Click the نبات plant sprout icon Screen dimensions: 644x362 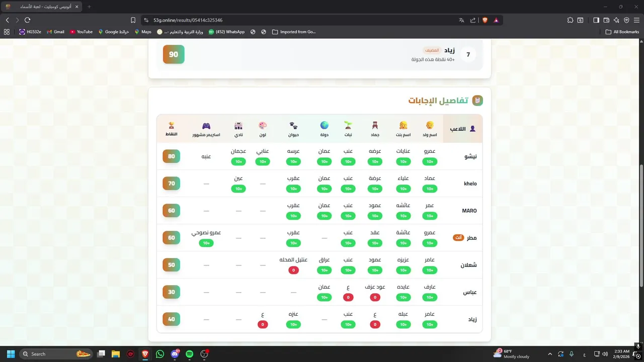coord(348,125)
